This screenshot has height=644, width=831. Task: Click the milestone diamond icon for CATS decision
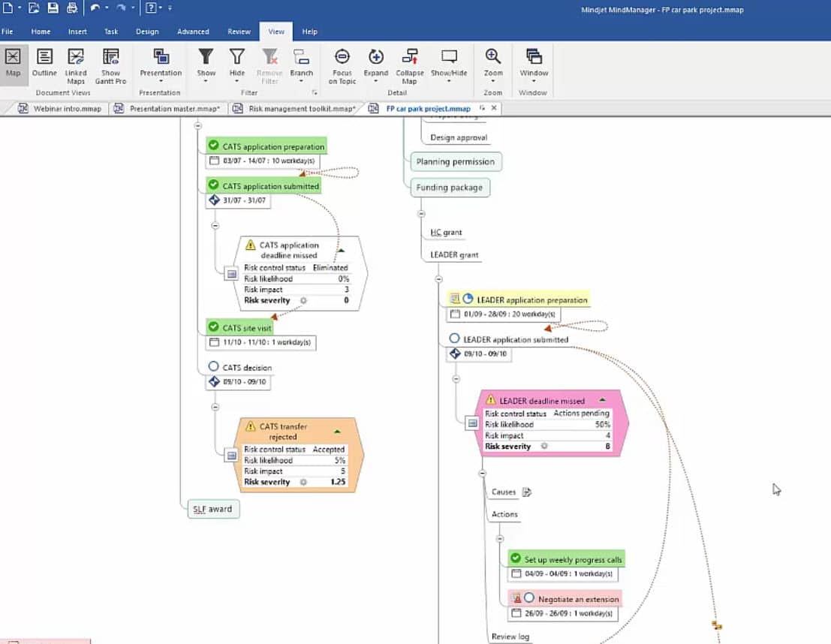(214, 381)
